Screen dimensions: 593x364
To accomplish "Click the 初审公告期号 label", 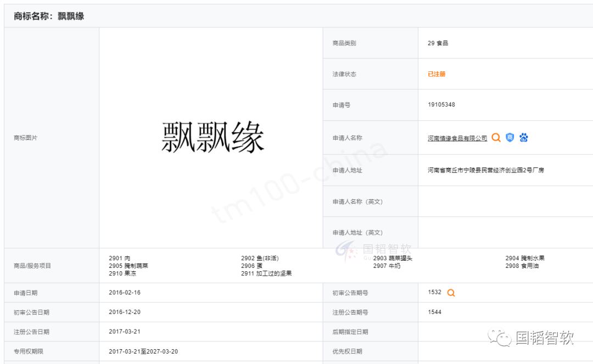I will point(350,293).
